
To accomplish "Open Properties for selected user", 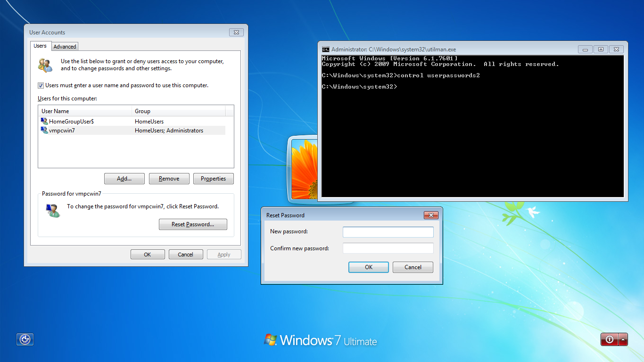I will [x=213, y=179].
